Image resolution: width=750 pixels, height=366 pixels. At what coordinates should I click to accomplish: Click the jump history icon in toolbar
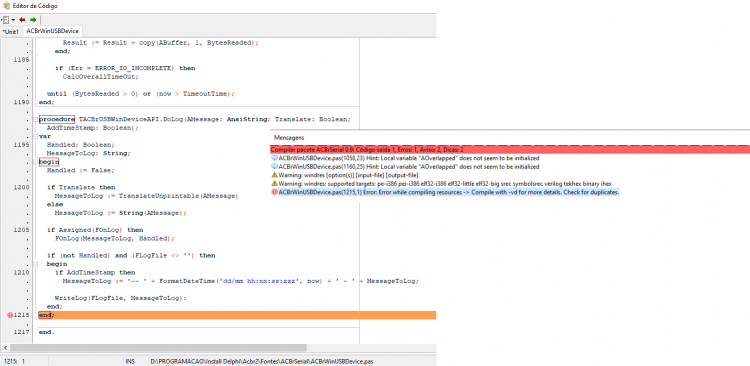(x=5, y=20)
